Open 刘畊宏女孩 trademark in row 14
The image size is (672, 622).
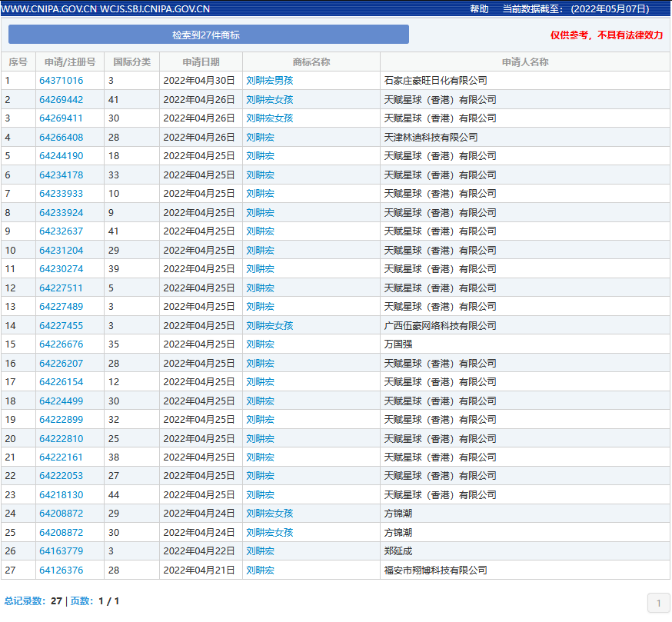pos(270,326)
